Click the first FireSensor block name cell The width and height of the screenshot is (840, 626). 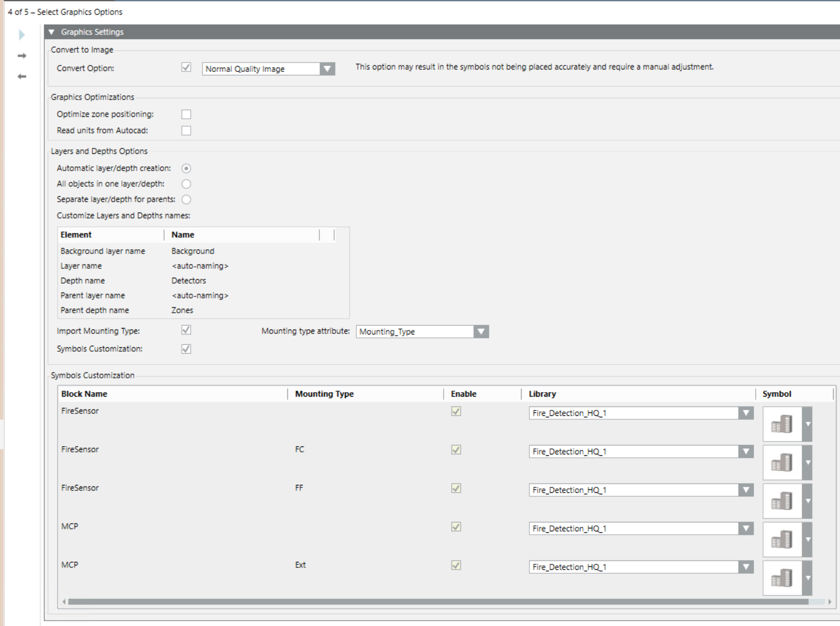80,411
